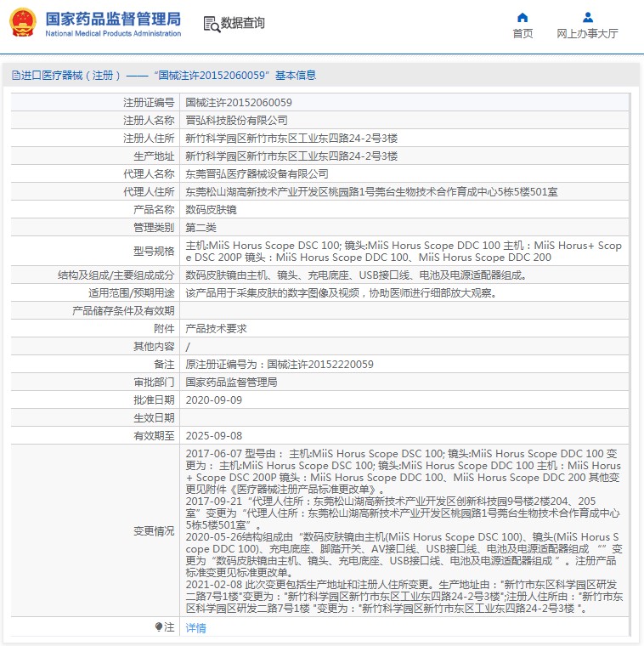The height and width of the screenshot is (646, 644).
Task: Select product name 数码皮肤镜
Action: pyautogui.click(x=212, y=210)
